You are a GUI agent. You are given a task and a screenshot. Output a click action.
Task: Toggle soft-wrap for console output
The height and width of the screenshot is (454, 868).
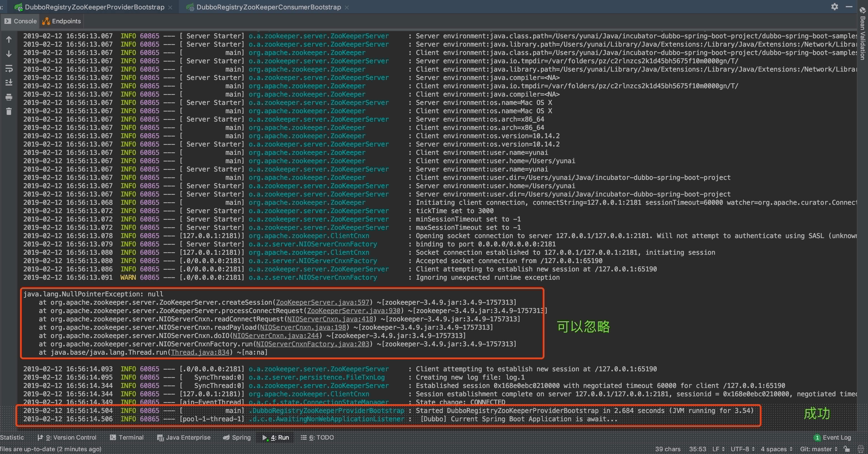click(x=9, y=69)
